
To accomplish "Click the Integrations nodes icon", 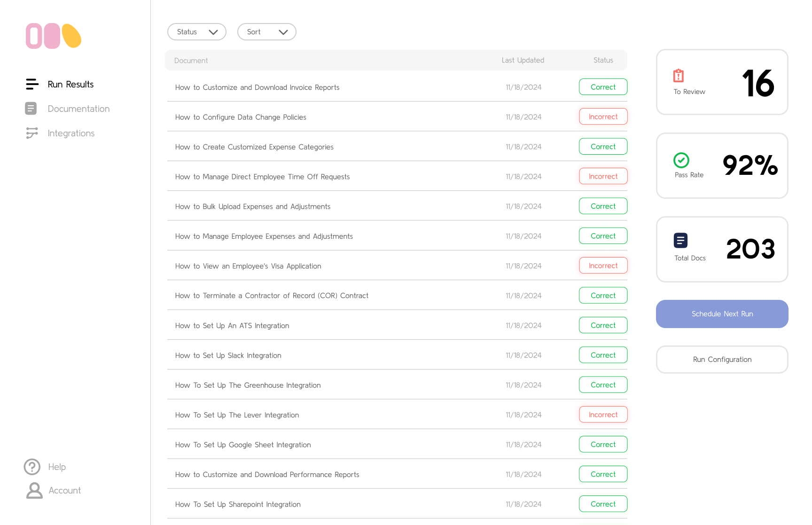I will pos(32,133).
